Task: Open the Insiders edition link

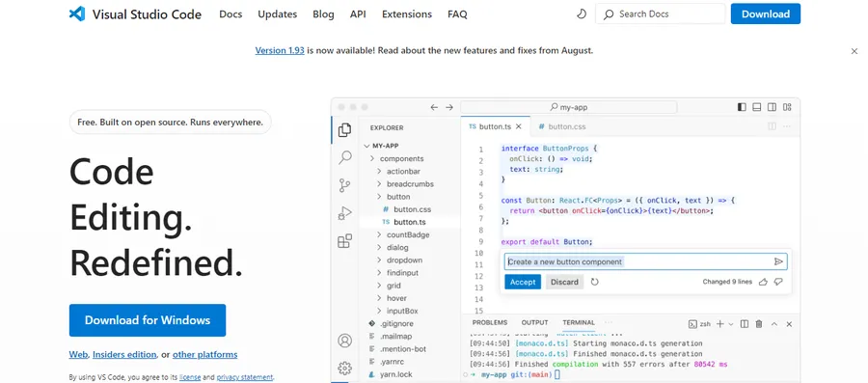Action: [x=124, y=355]
